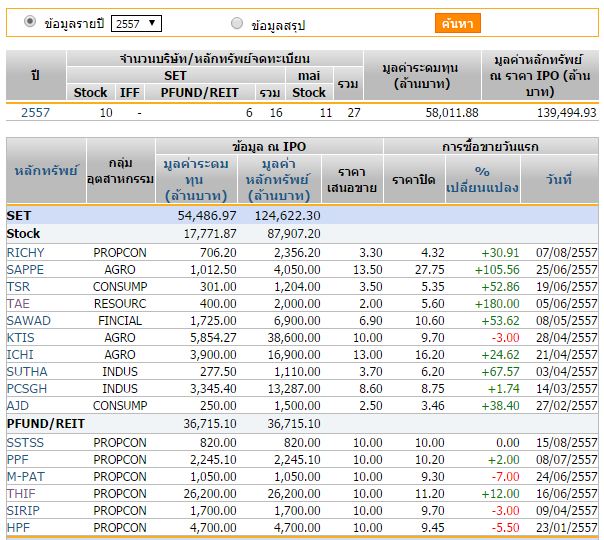Open the TAE security link
This screenshot has width=604, height=540.
[x=18, y=304]
